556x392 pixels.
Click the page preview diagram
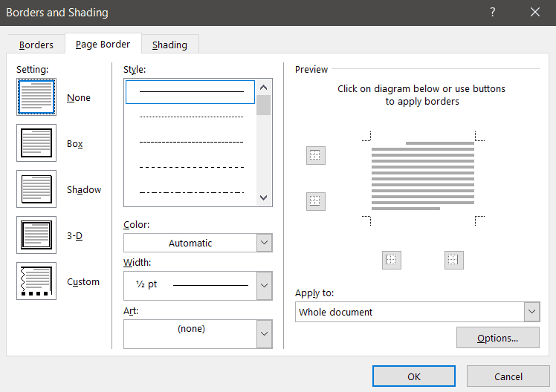coord(423,178)
